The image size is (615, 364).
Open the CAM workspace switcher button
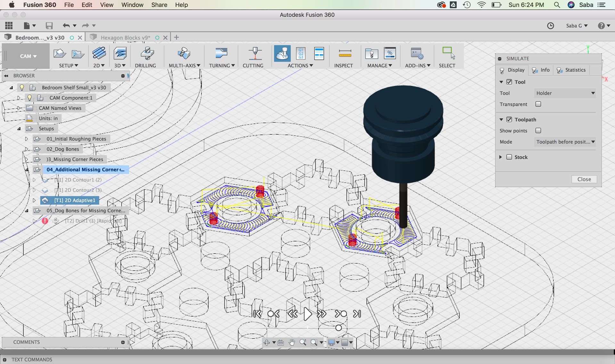[x=28, y=56]
